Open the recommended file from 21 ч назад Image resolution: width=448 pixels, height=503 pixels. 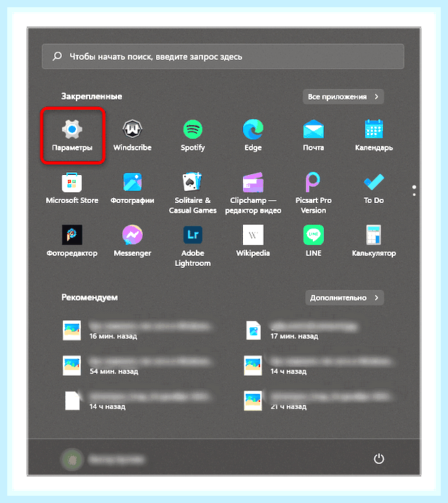click(x=319, y=401)
